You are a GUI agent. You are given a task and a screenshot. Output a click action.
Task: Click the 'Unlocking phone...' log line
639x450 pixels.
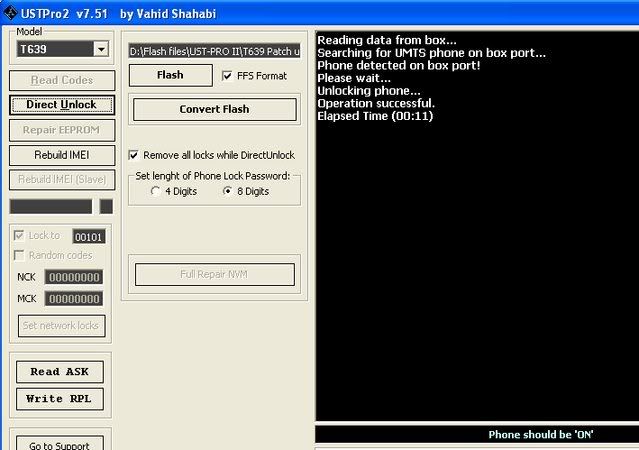pyautogui.click(x=369, y=90)
